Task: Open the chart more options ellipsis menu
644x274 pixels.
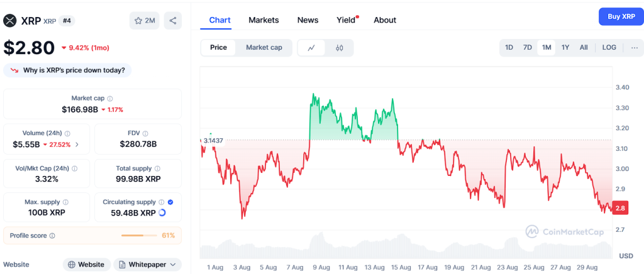Action: (634, 48)
